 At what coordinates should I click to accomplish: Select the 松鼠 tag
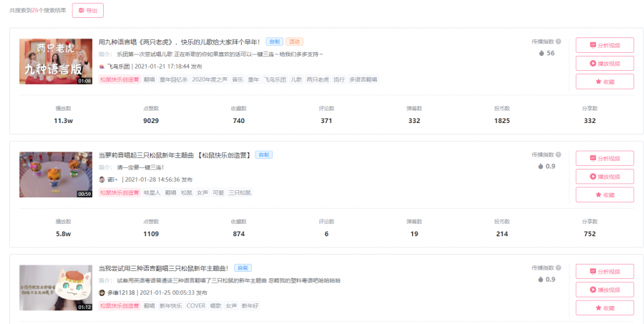pos(187,192)
